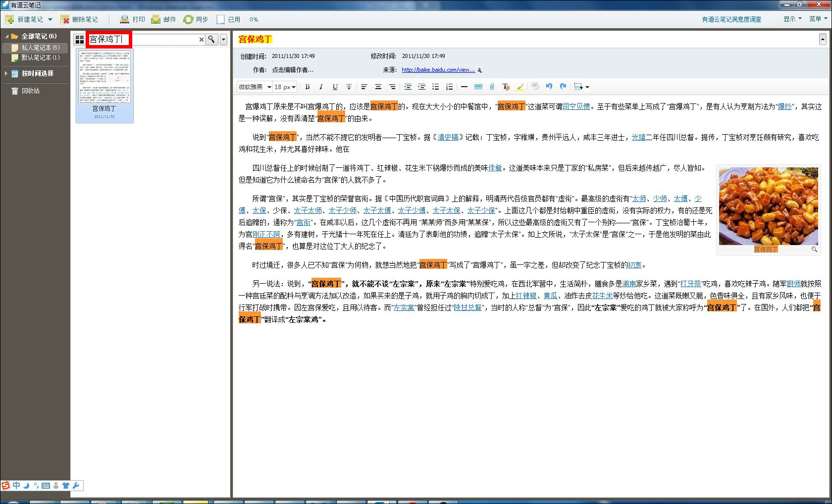Insert a hyperlink with the chain icon
The width and height of the screenshot is (832, 504).
[477, 87]
